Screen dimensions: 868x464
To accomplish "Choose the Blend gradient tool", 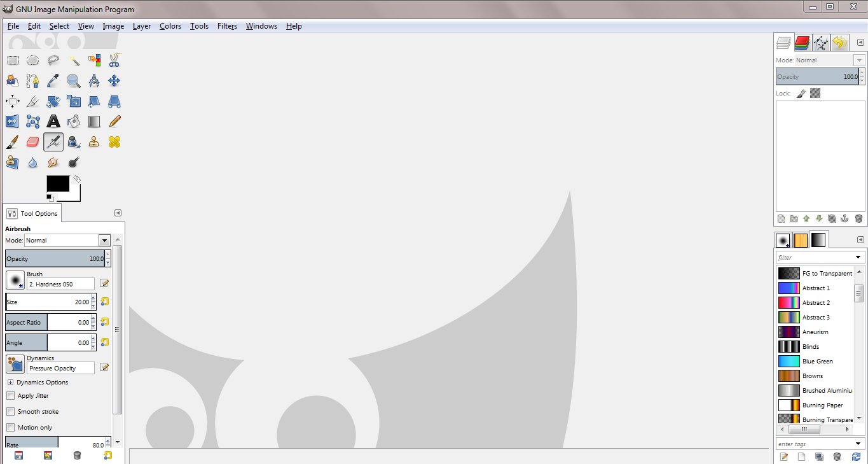I will pos(94,122).
